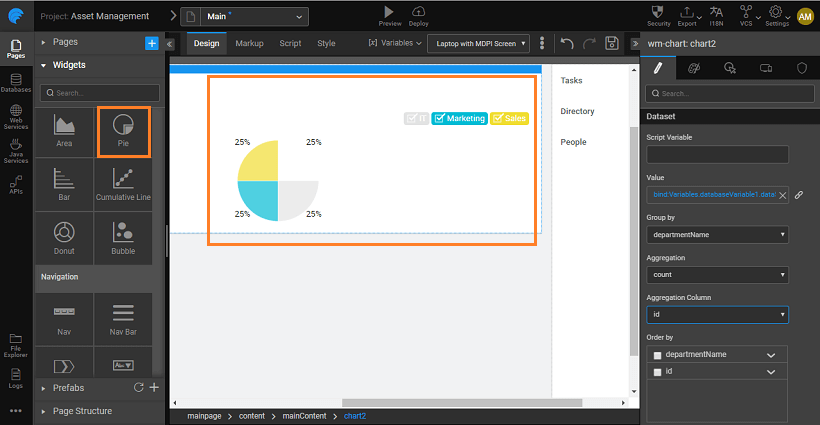Viewport: 820px width, 425px height.
Task: Select the Pie chart widget
Action: tap(123, 131)
